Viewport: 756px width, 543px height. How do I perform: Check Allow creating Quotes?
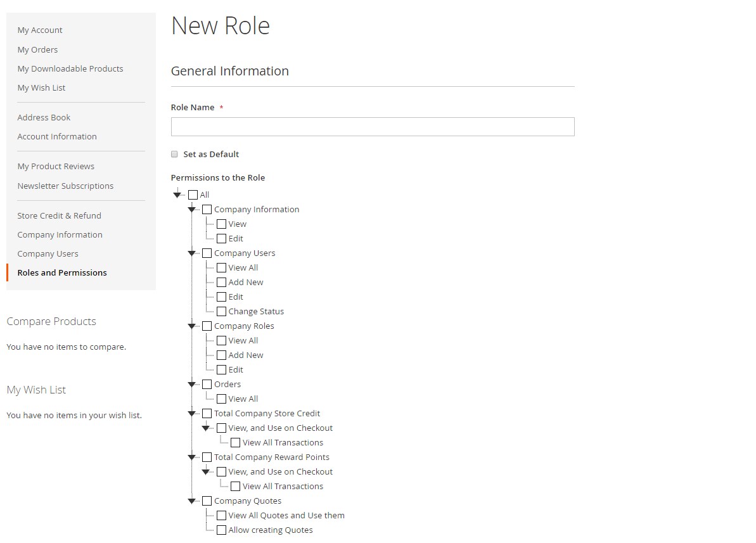221,530
